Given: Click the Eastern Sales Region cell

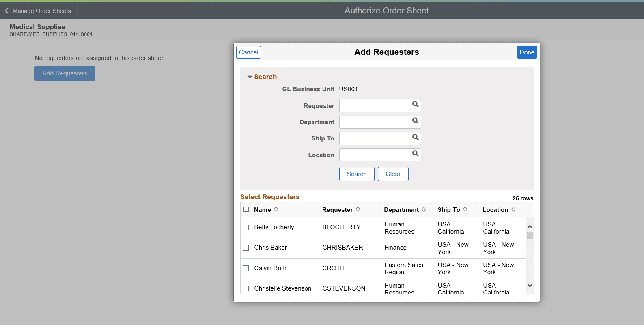Looking at the screenshot, I should [404, 269].
